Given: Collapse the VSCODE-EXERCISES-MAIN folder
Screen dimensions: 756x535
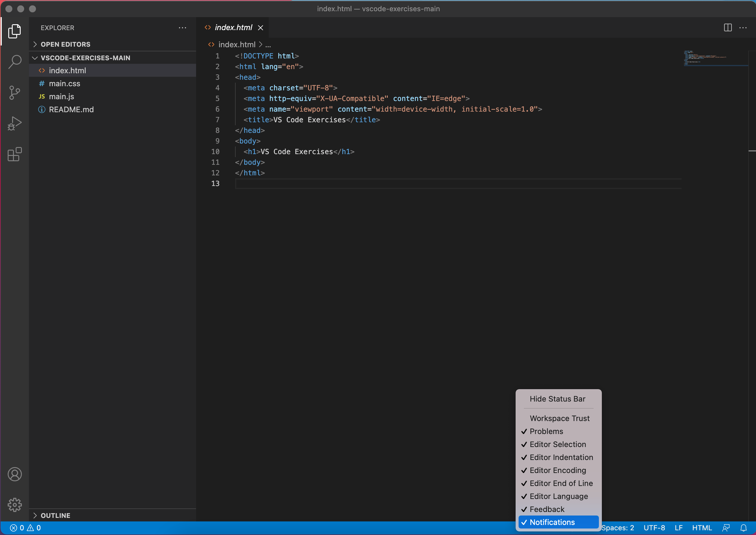Looking at the screenshot, I should pos(85,58).
